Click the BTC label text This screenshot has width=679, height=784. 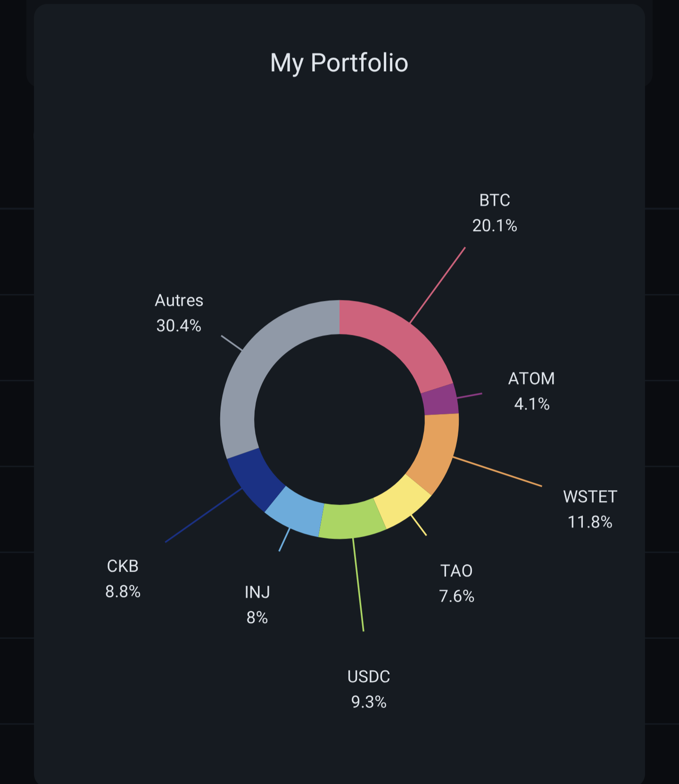[x=495, y=200]
